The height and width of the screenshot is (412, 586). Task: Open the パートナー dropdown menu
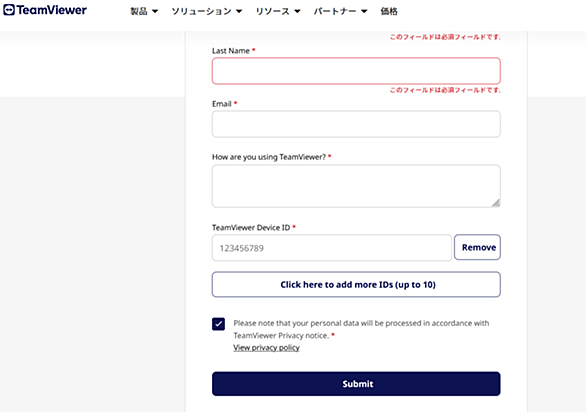(x=340, y=12)
